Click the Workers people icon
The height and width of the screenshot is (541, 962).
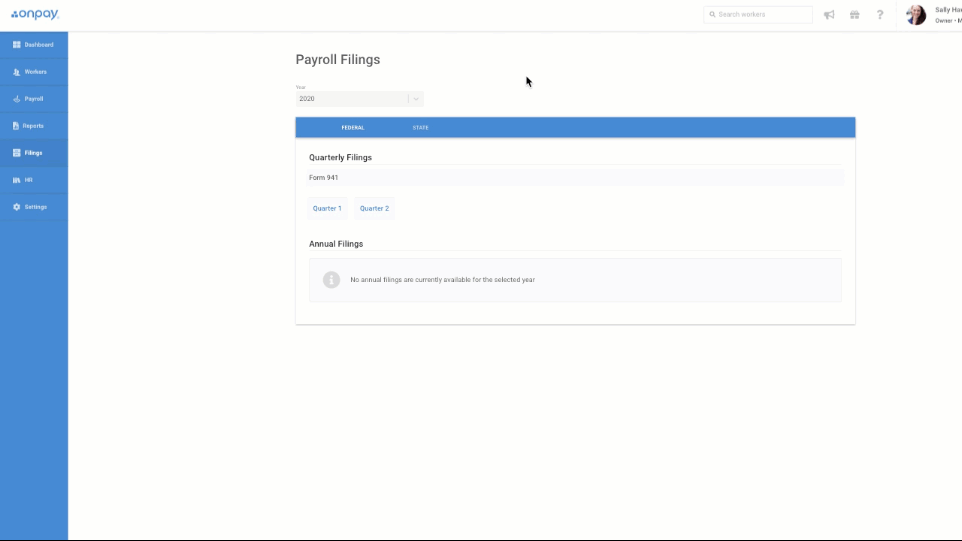[17, 72]
